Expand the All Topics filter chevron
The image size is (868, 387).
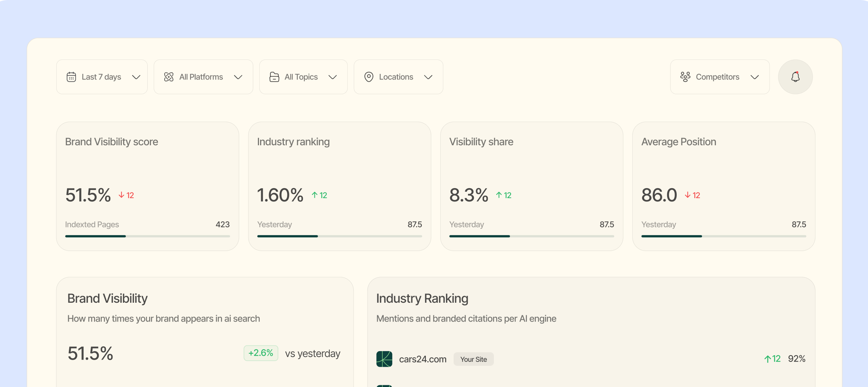tap(333, 77)
